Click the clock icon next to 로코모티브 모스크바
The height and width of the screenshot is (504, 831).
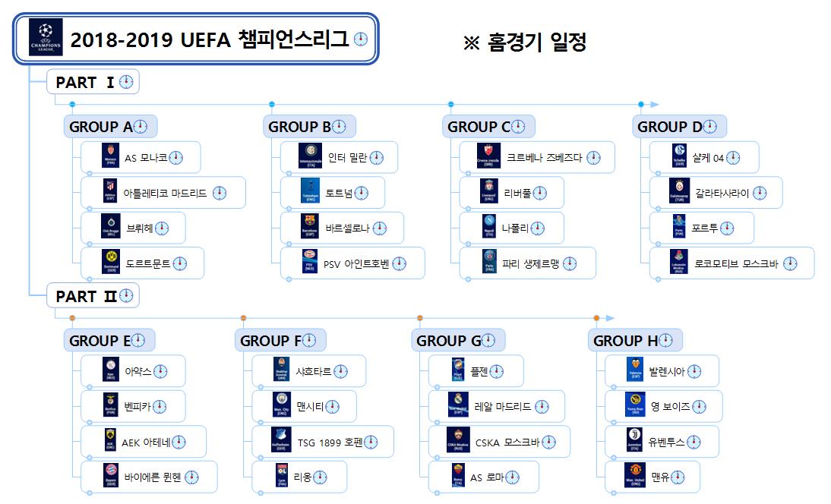pos(790,264)
